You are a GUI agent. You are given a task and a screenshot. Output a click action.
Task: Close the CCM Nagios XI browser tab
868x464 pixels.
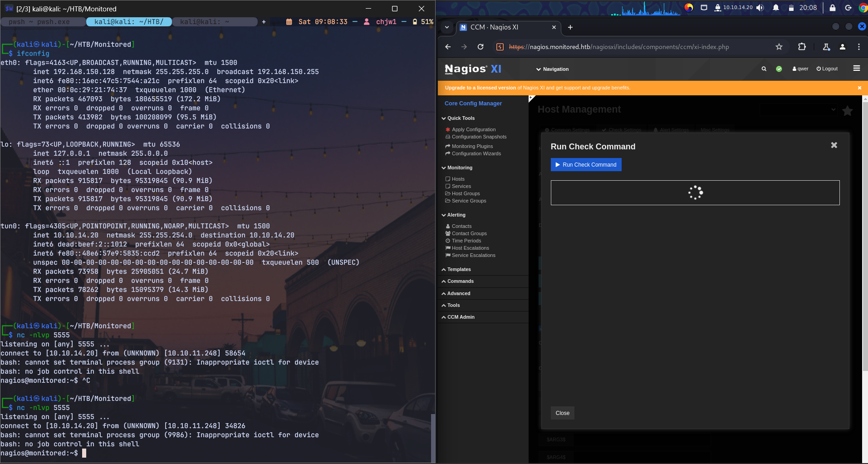(554, 27)
